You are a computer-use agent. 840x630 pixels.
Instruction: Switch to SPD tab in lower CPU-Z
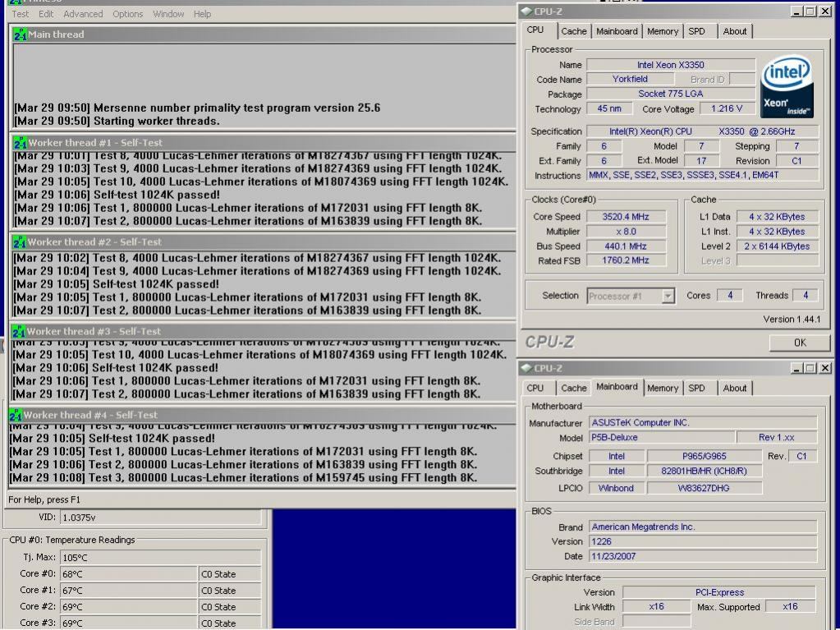click(x=696, y=389)
